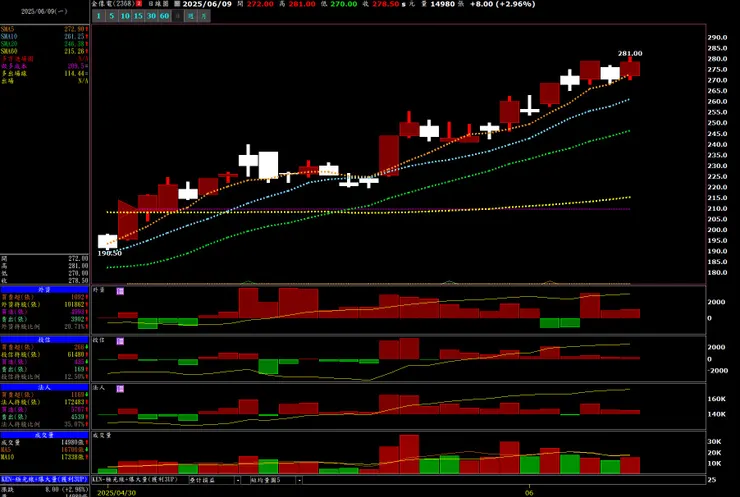Image resolution: width=740 pixels, height=497 pixels.
Task: Click the date 2025/06/09(一) at top left
Action: pyautogui.click(x=44, y=11)
